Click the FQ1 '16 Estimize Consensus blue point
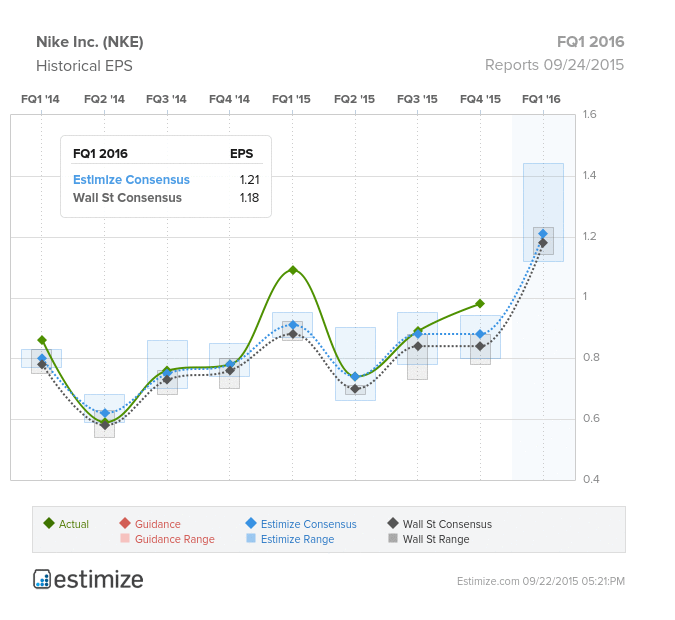This screenshot has width=675, height=620. coord(543,234)
